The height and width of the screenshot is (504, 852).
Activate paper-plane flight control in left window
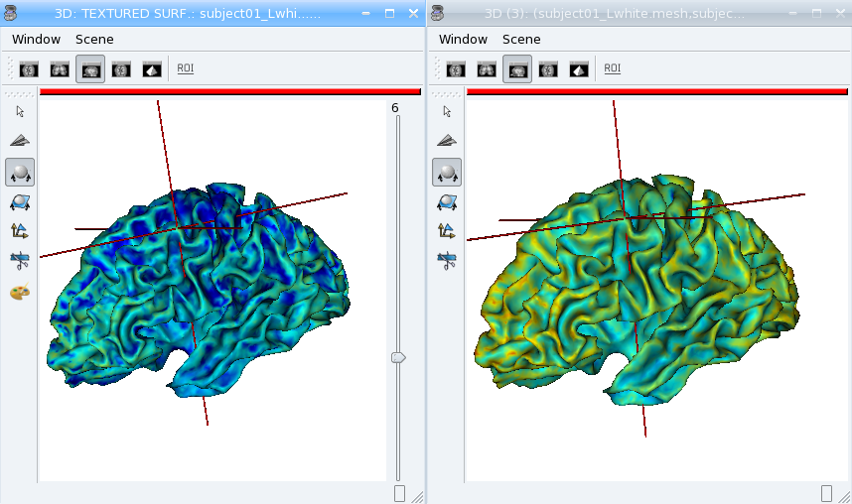coord(20,141)
